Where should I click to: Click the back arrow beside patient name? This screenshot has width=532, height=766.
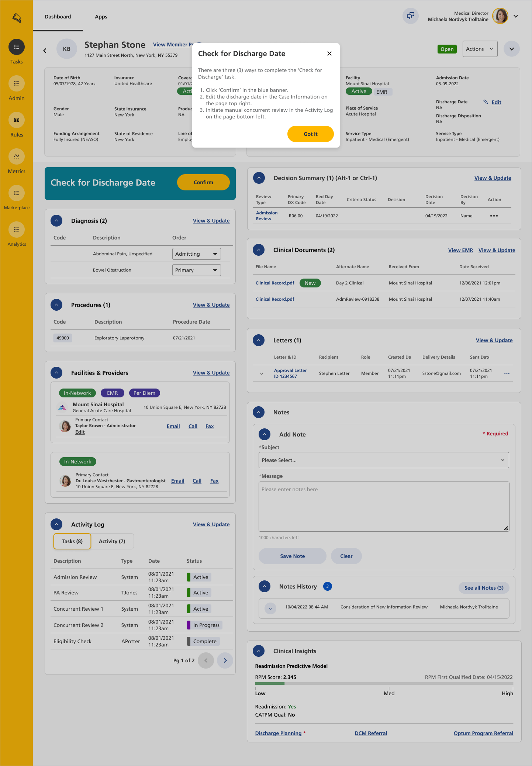coord(45,51)
